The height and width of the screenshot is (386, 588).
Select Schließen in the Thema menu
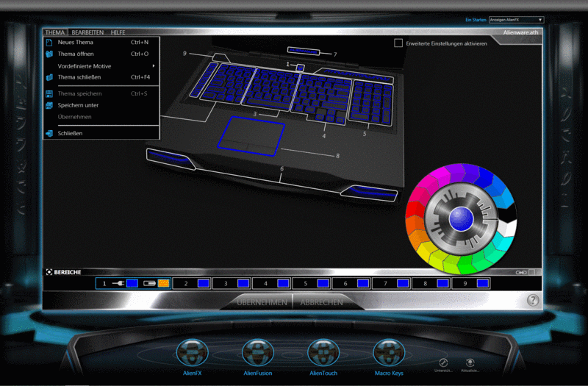[x=101, y=133]
